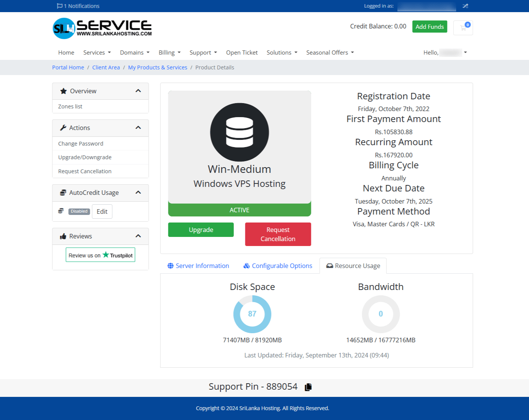
Task: Click the 1 Notifications text
Action: tap(82, 6)
